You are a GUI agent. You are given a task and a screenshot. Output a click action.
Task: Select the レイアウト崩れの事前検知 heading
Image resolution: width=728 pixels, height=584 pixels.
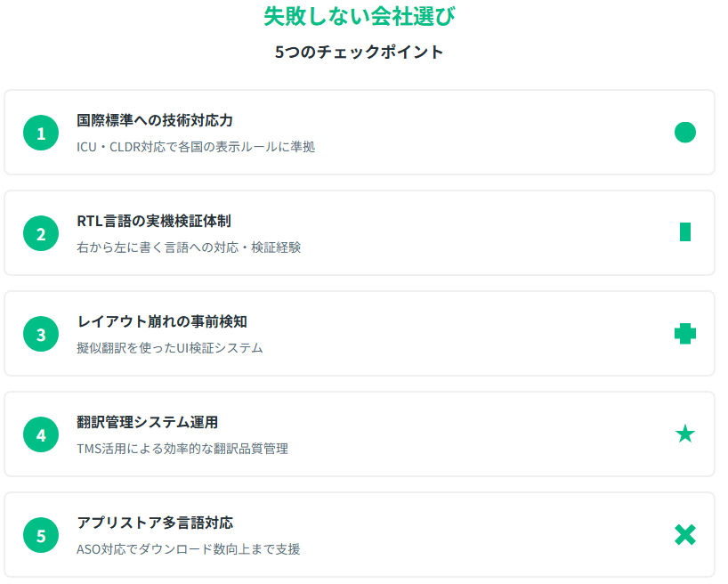[161, 321]
